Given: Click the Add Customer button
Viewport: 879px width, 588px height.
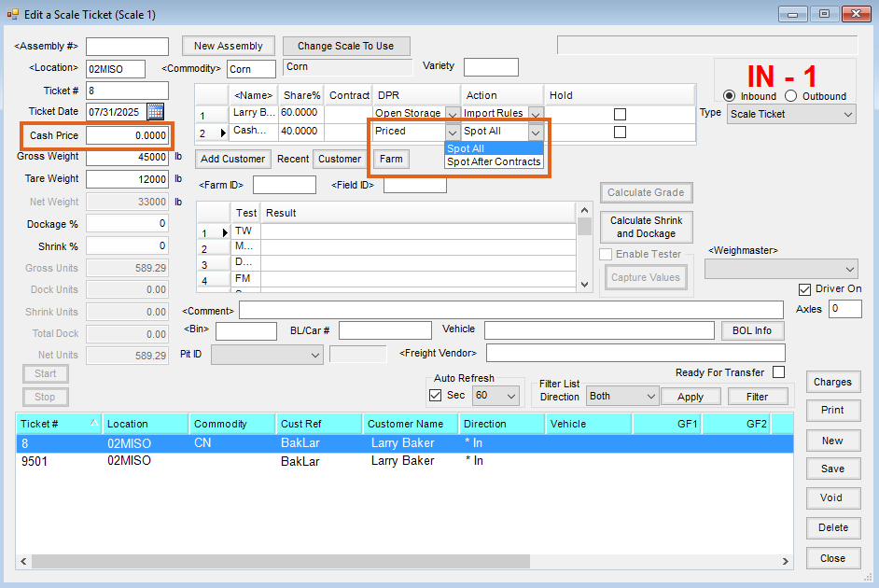Looking at the screenshot, I should [232, 159].
